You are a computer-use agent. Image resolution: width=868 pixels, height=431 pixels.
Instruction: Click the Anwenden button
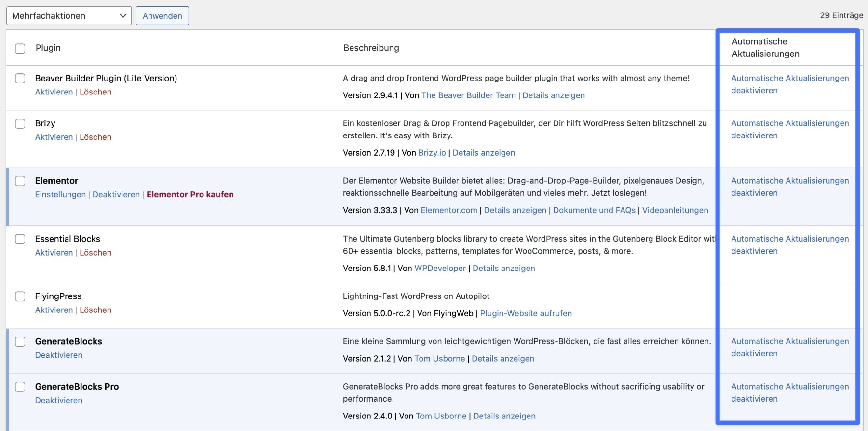162,16
